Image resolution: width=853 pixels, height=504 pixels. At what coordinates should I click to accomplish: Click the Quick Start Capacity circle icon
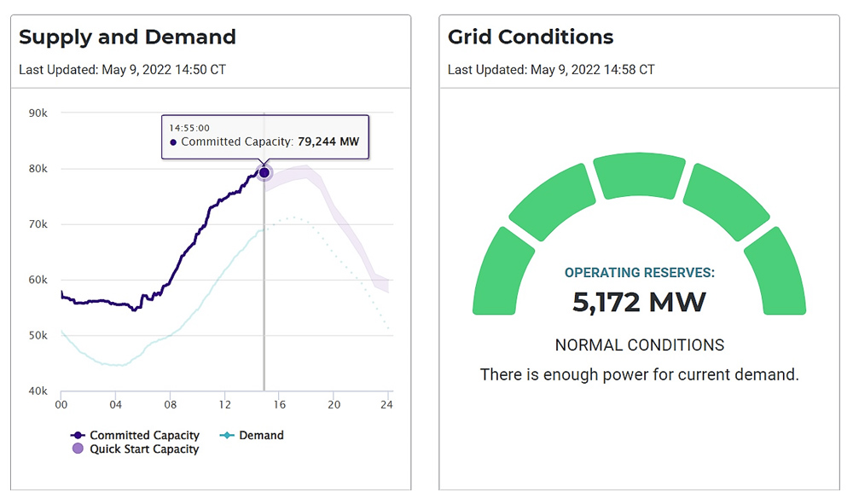coord(78,448)
